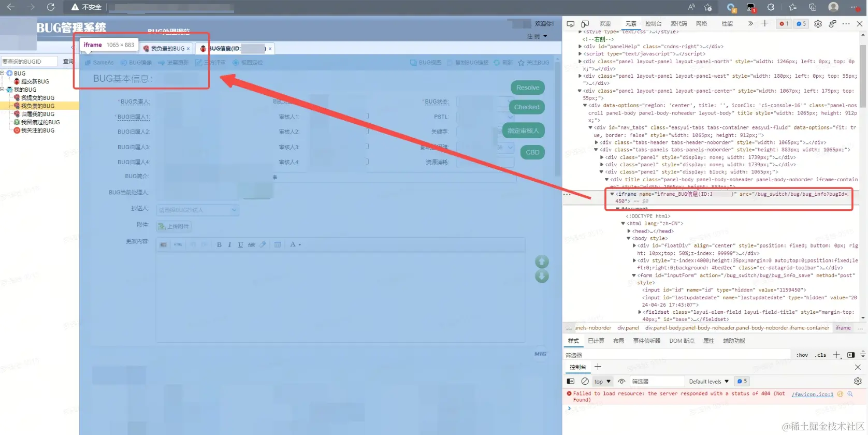Show more DevTools tabs chevron
The width and height of the screenshot is (868, 435).
[750, 24]
